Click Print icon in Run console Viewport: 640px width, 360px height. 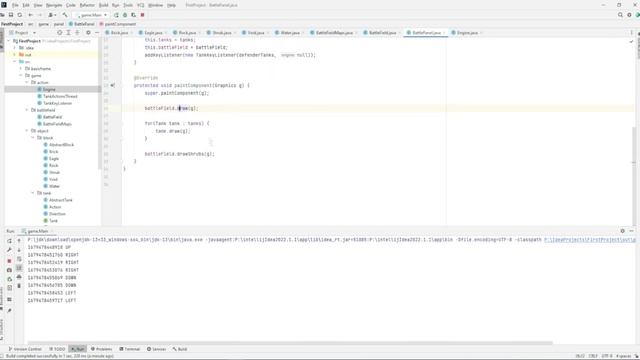pyautogui.click(x=19, y=277)
